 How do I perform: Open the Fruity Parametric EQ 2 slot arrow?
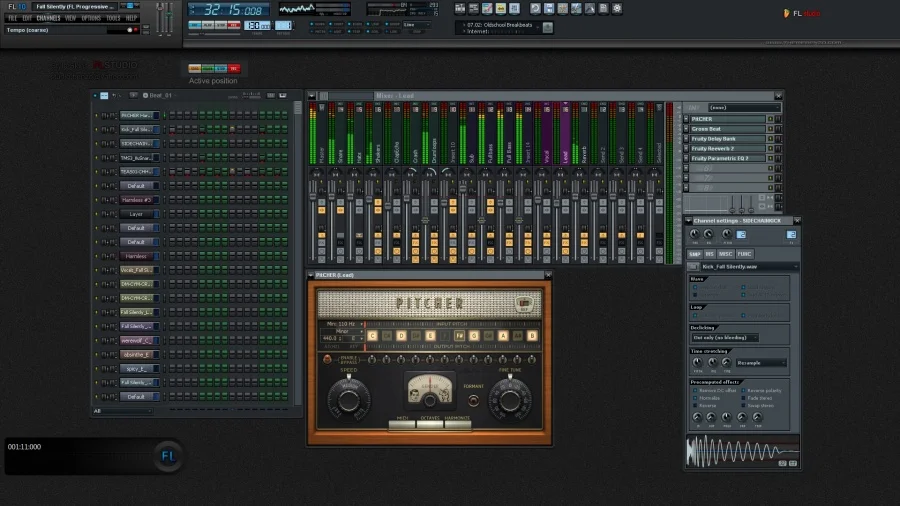click(685, 158)
